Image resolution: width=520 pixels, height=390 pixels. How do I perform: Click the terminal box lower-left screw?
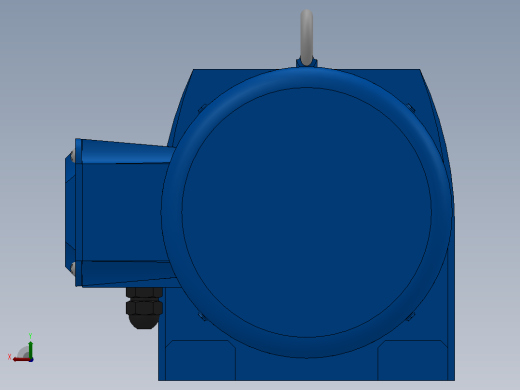pos(72,268)
